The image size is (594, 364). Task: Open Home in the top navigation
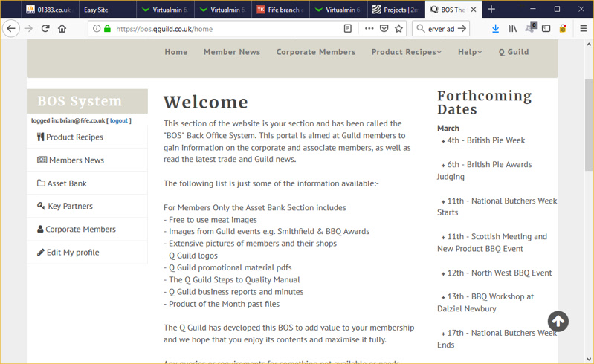tap(176, 52)
